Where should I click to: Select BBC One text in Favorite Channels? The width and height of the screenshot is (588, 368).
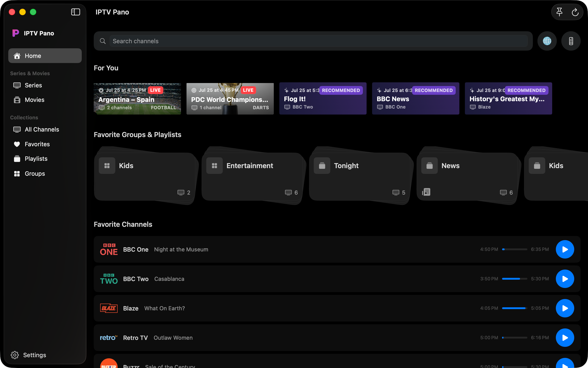136,250
